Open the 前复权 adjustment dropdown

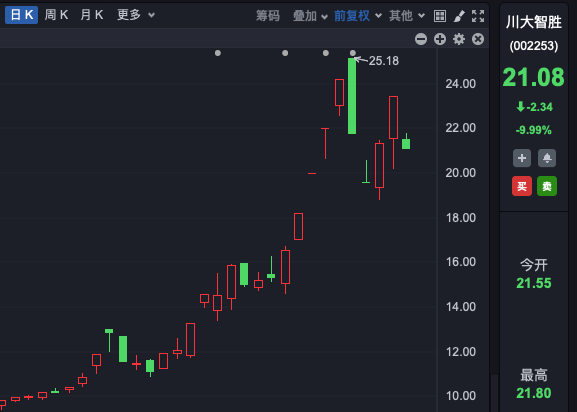358,16
